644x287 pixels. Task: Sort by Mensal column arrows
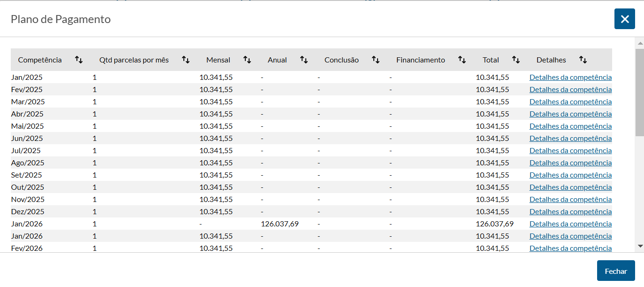247,60
